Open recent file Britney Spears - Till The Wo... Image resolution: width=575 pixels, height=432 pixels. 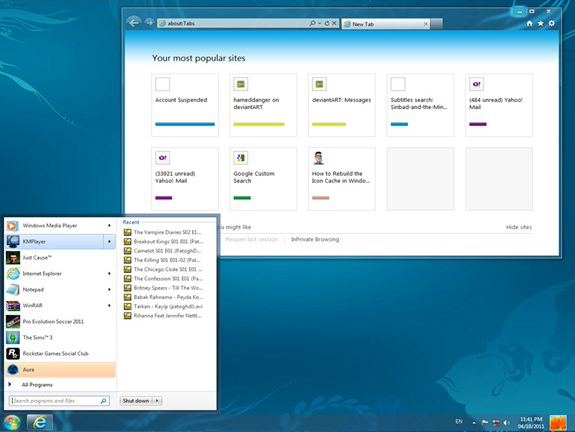(x=163, y=288)
